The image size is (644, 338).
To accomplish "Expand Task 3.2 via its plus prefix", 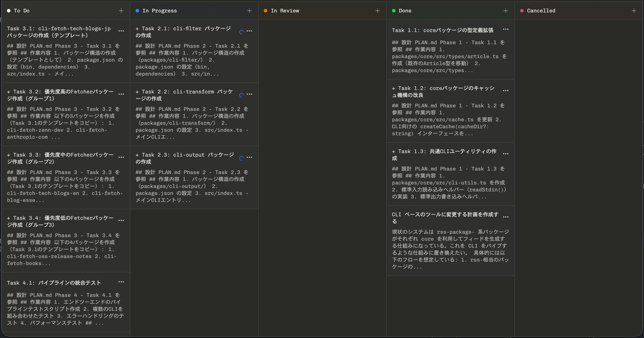I will pos(9,91).
